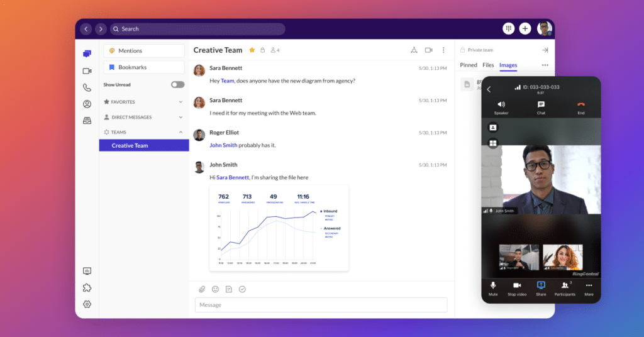The width and height of the screenshot is (644, 337).
Task: Start a video call in Creative Team
Action: tap(428, 50)
